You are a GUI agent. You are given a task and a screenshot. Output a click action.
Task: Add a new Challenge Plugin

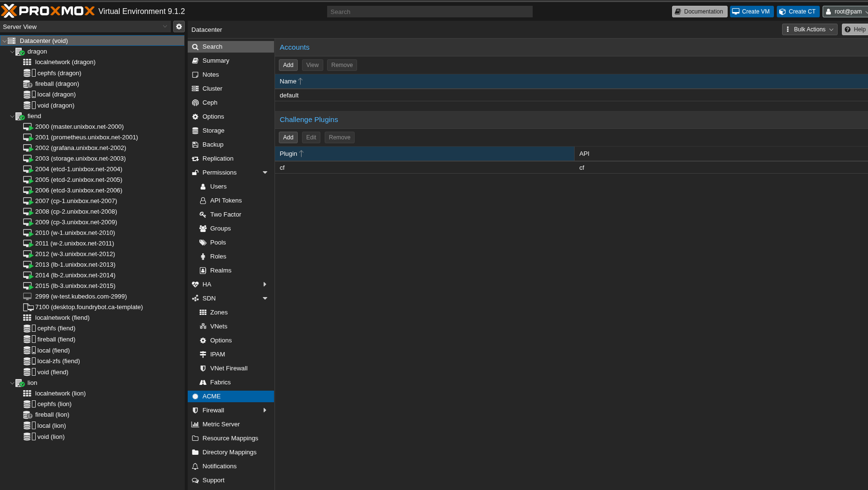[288, 137]
